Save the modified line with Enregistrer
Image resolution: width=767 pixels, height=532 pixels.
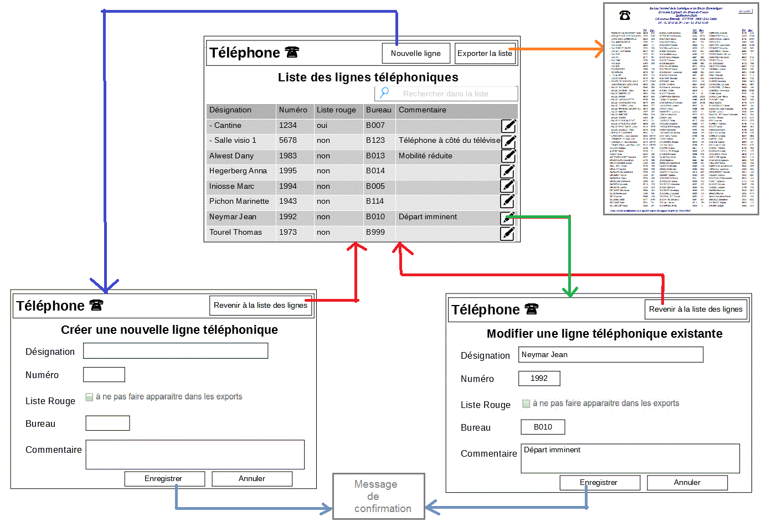[x=600, y=482]
